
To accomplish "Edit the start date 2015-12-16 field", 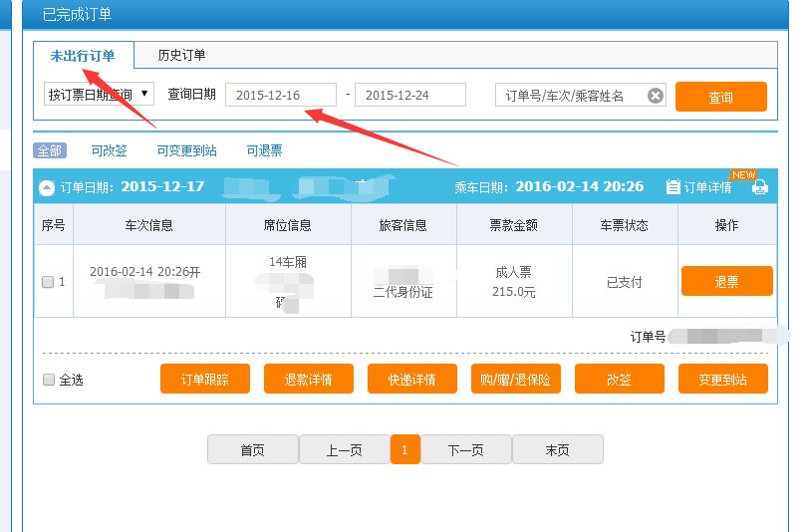I will point(281,95).
